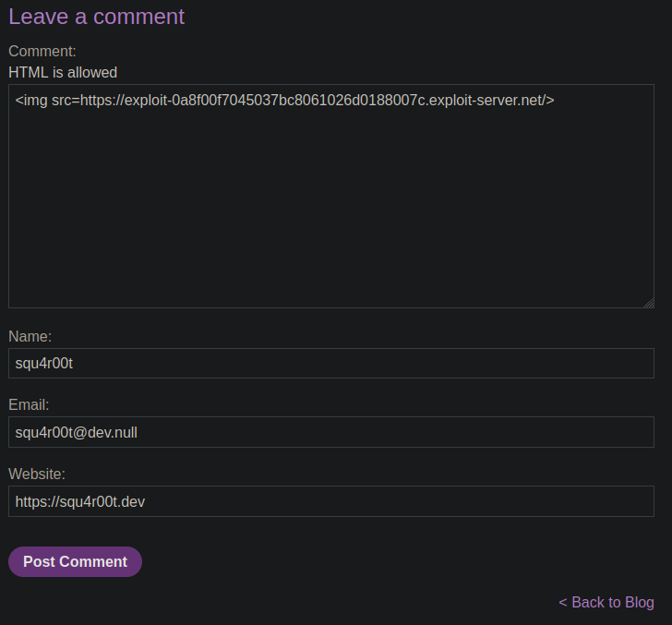
Task: Click empty area inside Comment text box
Action: [x=330, y=212]
